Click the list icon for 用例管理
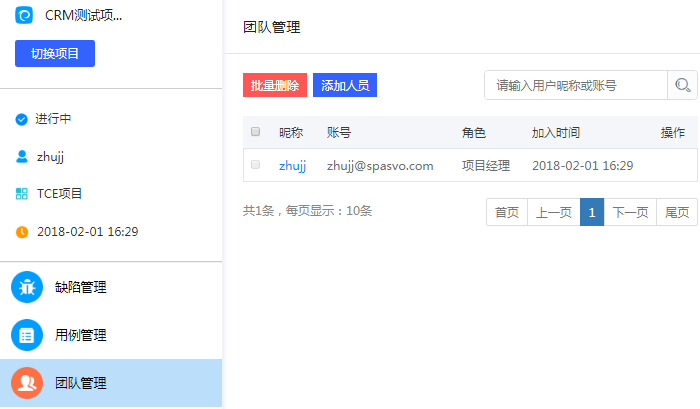Viewport: 700px width, 409px height. coord(27,335)
